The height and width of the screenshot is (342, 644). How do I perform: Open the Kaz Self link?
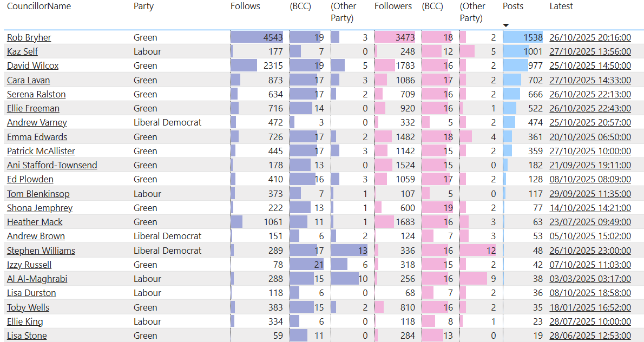pos(22,51)
